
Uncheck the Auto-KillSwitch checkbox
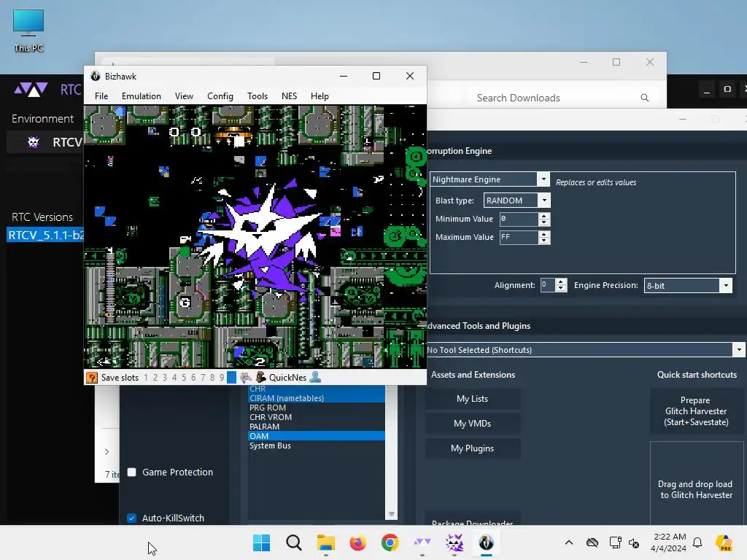(x=132, y=518)
